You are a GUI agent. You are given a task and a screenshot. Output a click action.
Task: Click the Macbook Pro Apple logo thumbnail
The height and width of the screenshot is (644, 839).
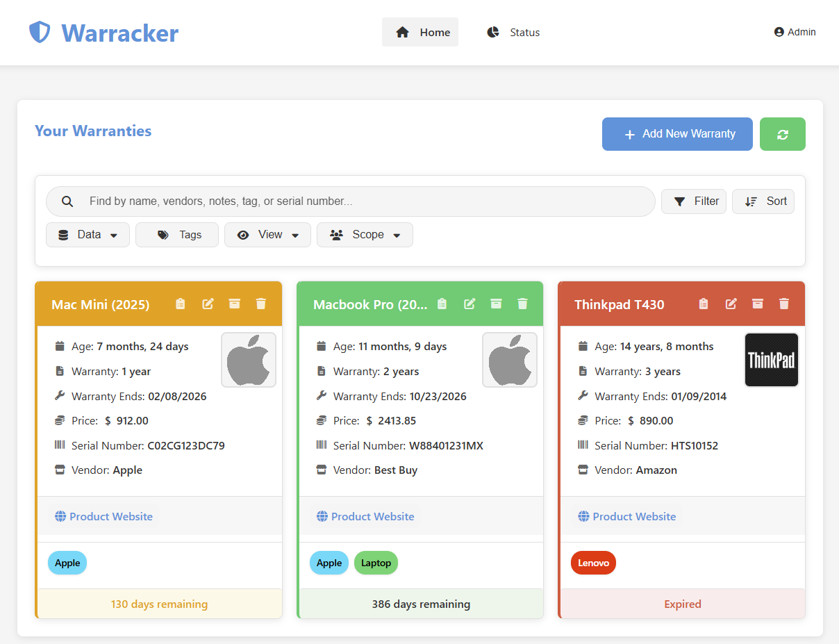pos(510,360)
